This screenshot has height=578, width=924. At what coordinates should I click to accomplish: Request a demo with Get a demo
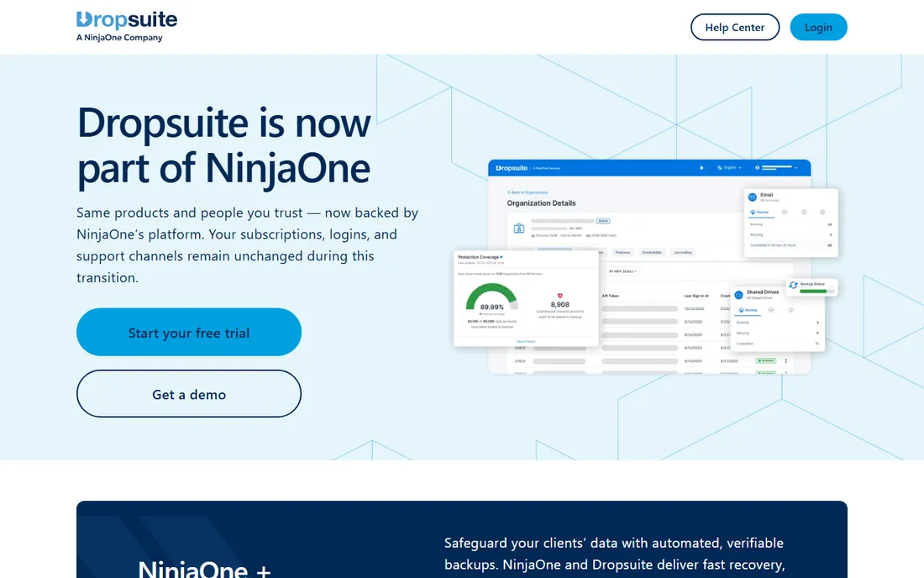pyautogui.click(x=188, y=394)
